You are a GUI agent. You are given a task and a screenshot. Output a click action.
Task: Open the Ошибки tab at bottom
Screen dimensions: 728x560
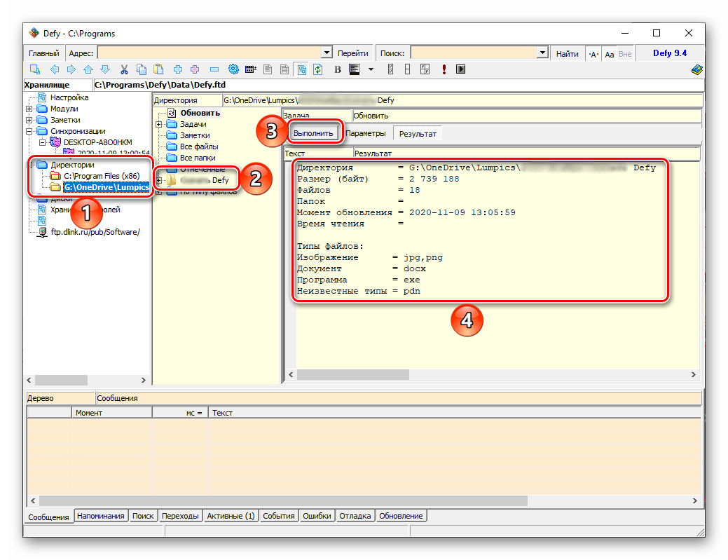pyautogui.click(x=317, y=516)
